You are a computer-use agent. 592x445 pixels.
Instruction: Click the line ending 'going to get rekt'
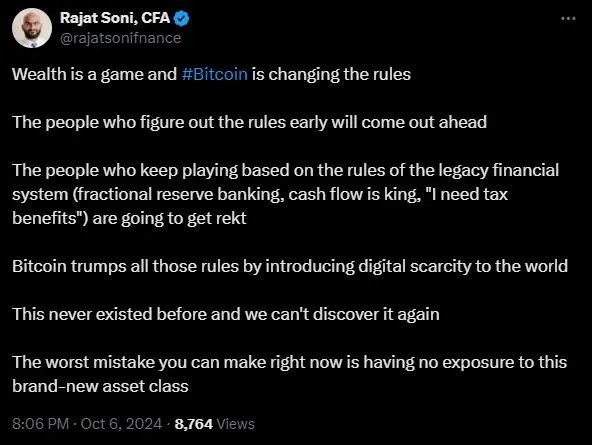[x=129, y=219]
